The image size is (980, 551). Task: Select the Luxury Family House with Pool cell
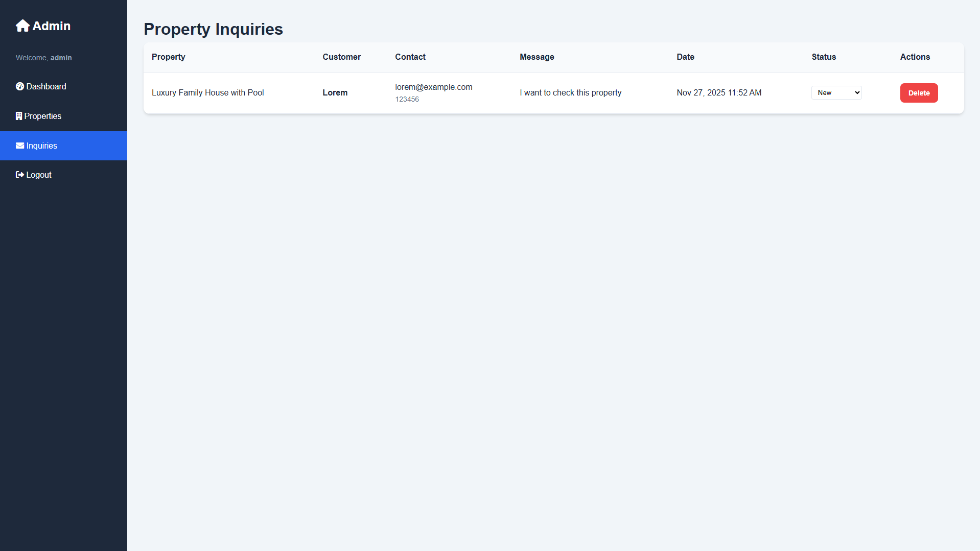tap(207, 92)
